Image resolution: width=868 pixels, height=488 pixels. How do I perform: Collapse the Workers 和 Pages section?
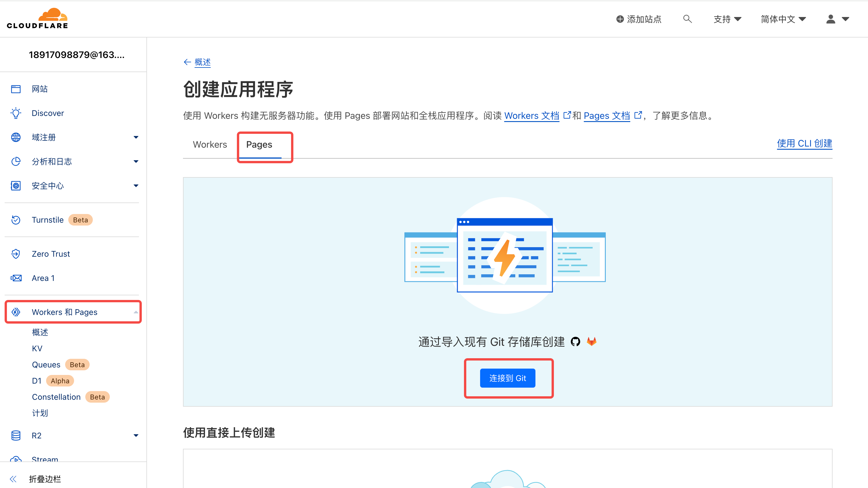(136, 312)
